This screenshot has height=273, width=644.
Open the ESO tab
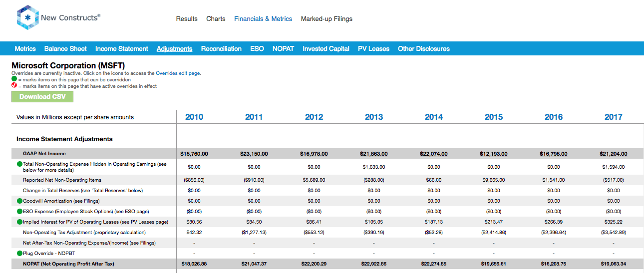pyautogui.click(x=257, y=48)
